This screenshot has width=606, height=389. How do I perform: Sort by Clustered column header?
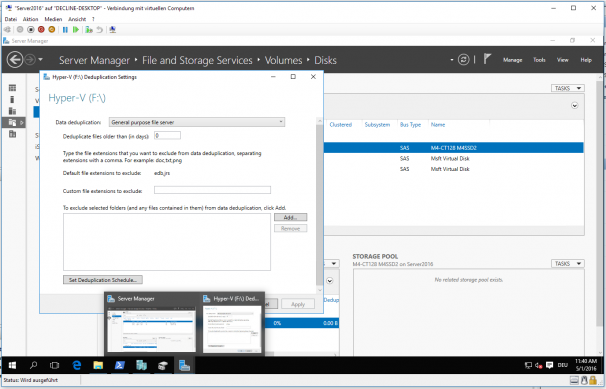(340, 125)
